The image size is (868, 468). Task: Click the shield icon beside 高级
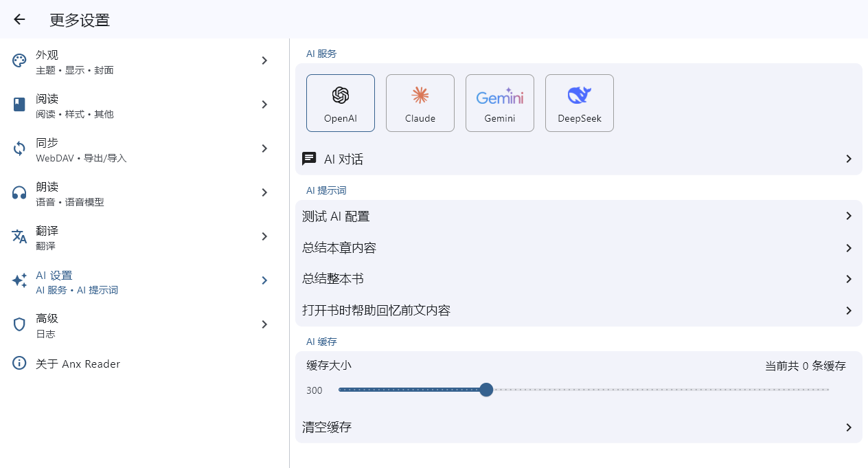19,324
